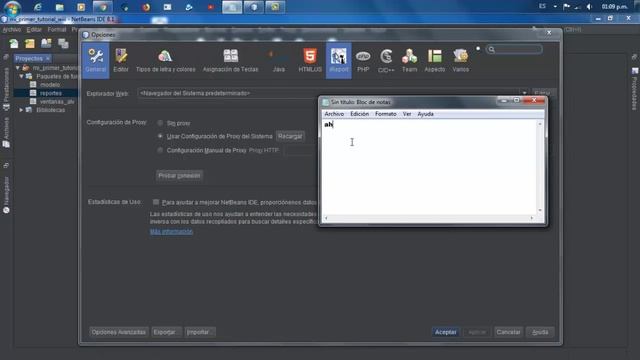Image resolution: width=640 pixels, height=360 pixels.
Task: Expand the Bibliotecas node
Action: (x=21, y=110)
